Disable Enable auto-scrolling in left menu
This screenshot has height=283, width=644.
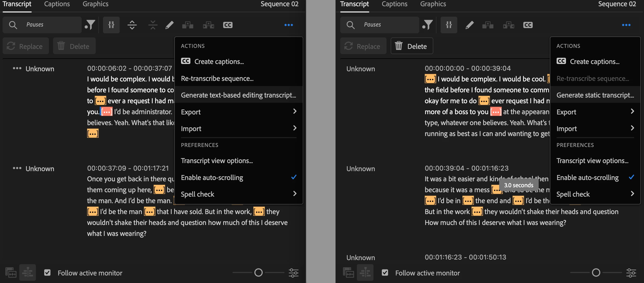click(212, 178)
